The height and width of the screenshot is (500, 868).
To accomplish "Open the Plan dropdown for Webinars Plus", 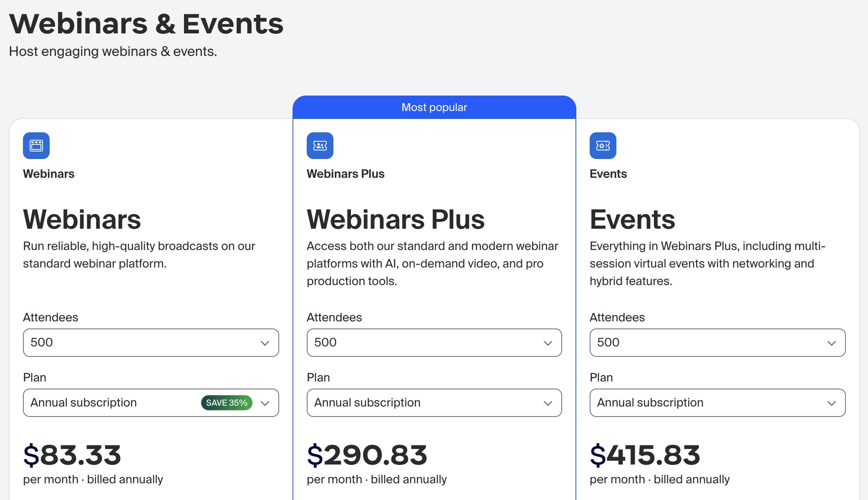I will coord(434,403).
